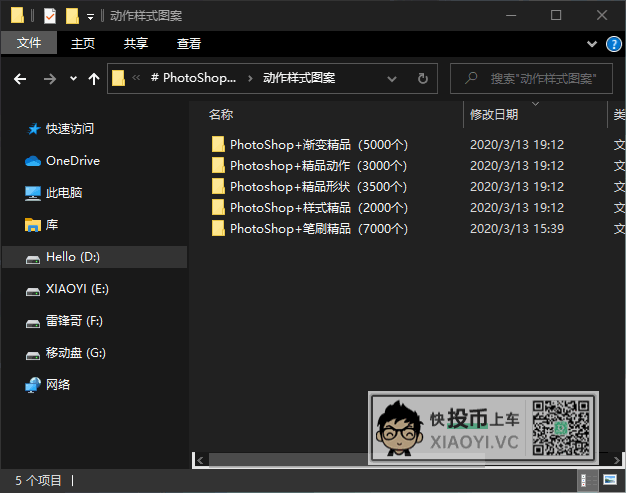This screenshot has width=626, height=493.
Task: Open 快速访问 in the navigation pane
Action: (70, 129)
